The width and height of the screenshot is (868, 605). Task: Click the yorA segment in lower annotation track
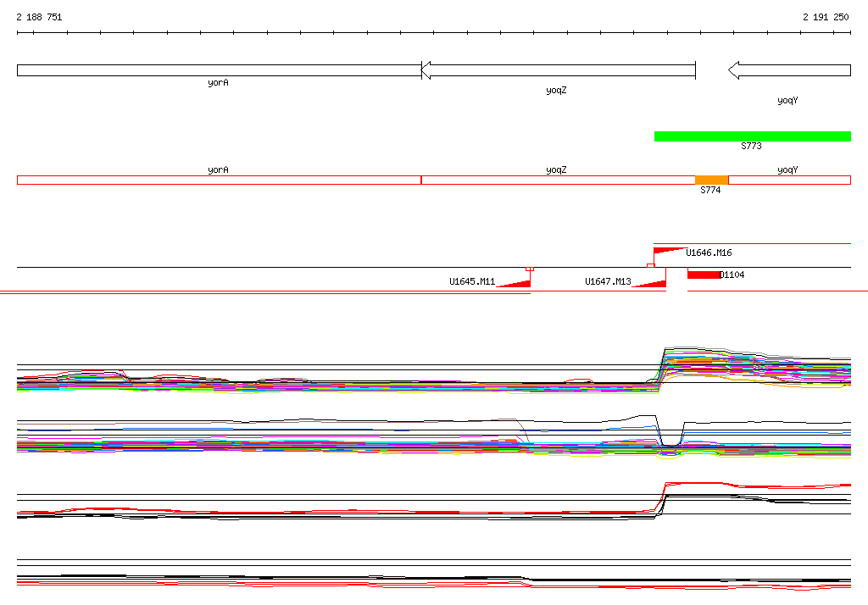tap(219, 180)
